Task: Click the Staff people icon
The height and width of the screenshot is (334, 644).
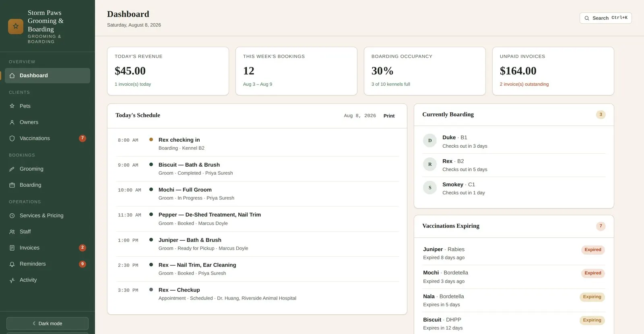Action: tap(12, 232)
